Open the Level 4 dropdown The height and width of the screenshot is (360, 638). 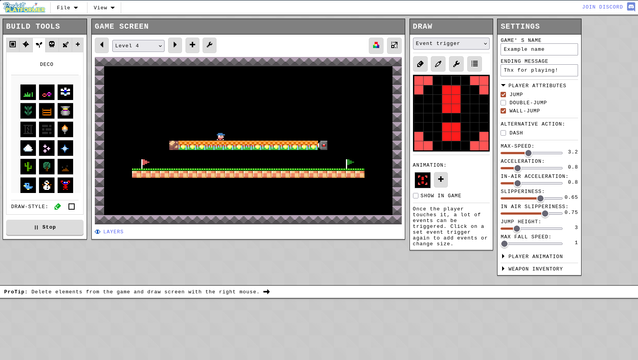(x=138, y=46)
